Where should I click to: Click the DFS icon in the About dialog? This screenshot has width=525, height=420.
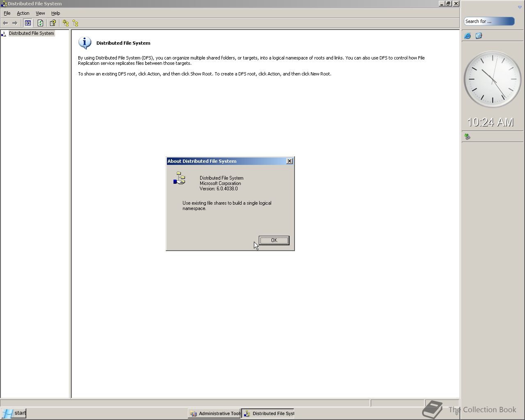(180, 178)
